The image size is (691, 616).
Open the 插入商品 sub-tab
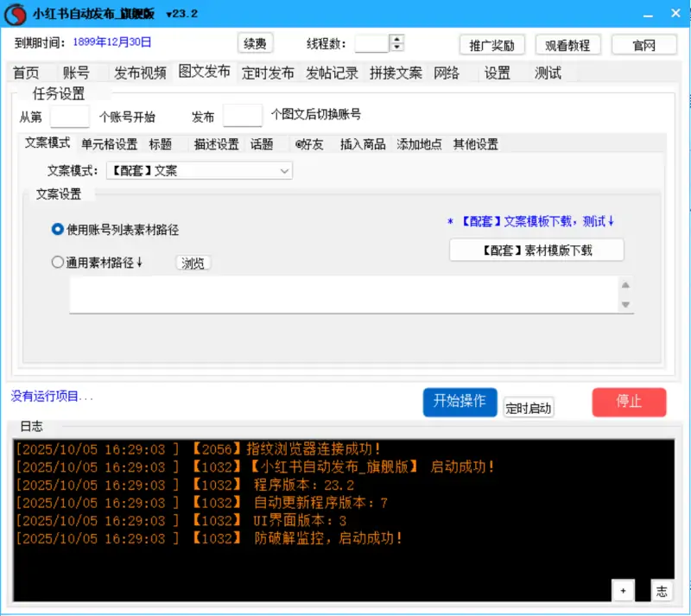(x=363, y=144)
